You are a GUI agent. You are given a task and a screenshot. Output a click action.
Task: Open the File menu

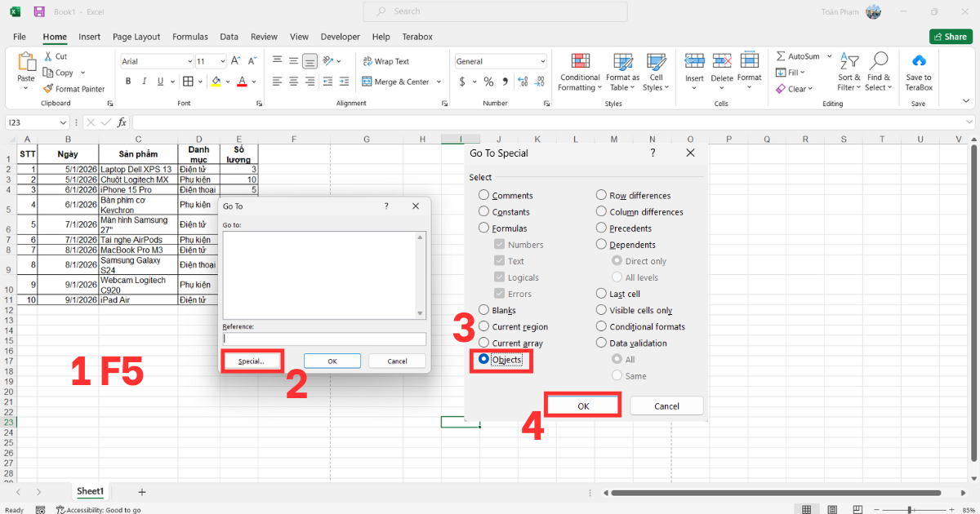pos(20,37)
